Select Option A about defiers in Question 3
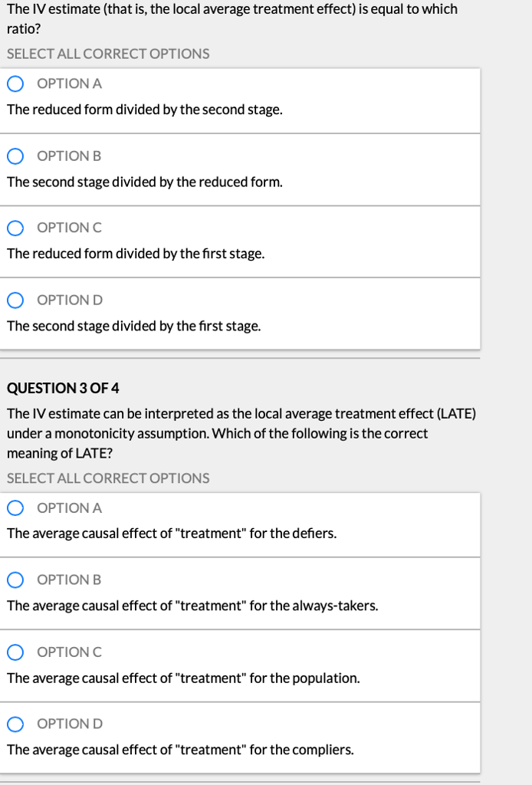 15,507
